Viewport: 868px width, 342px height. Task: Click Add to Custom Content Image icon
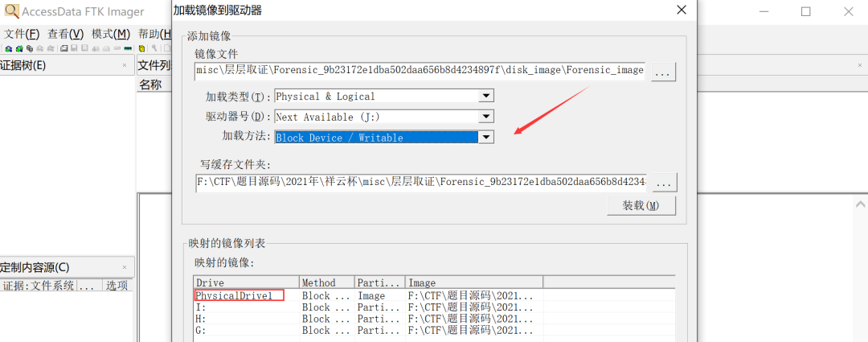pyautogui.click(x=95, y=49)
